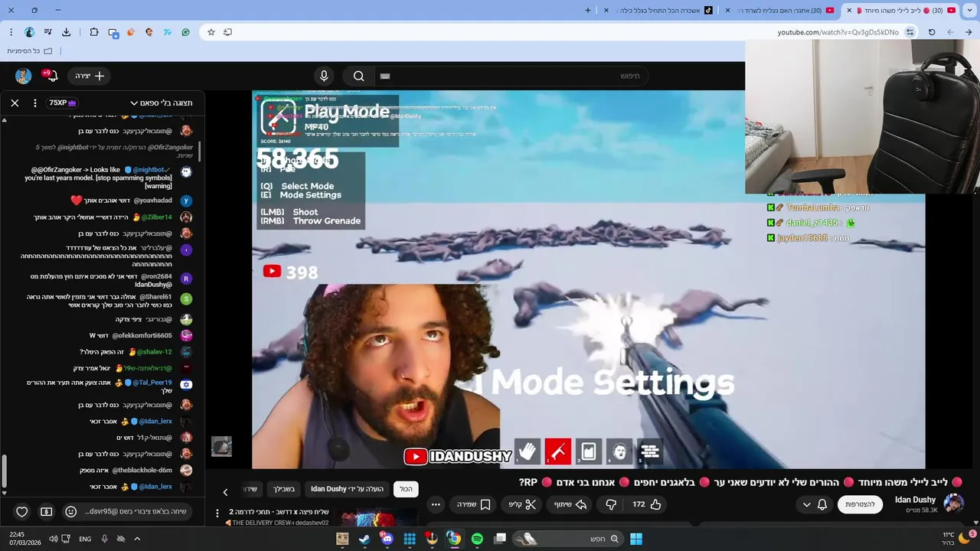The image size is (980, 551).
Task: Share the video (שיתוף)
Action: pos(570,504)
